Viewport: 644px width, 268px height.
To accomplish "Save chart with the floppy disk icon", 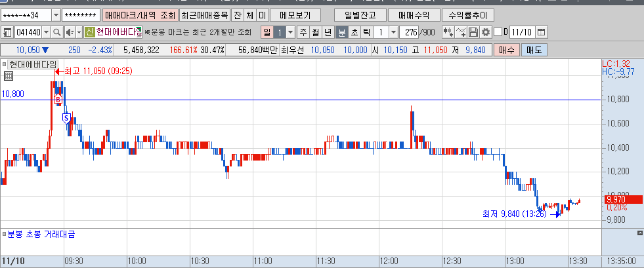I will click(473, 32).
